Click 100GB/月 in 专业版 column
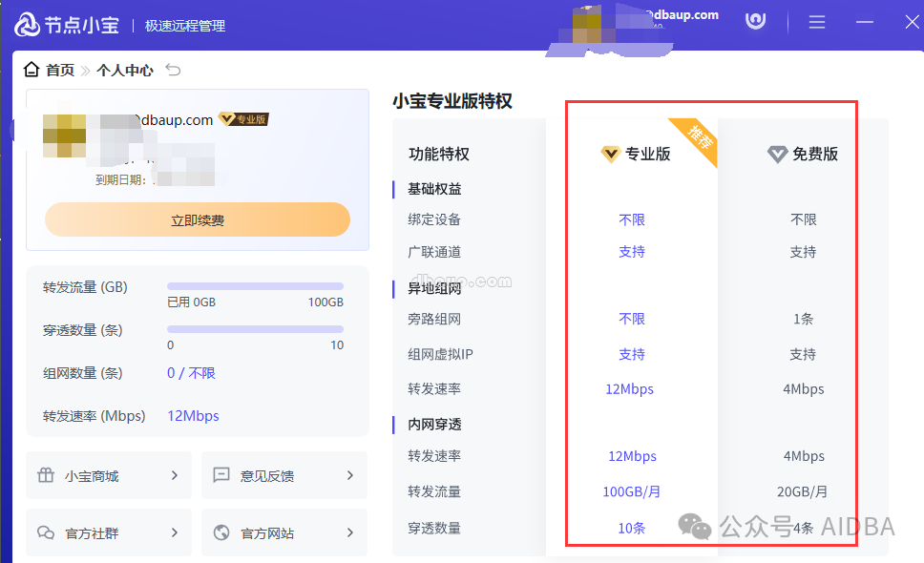The image size is (924, 563). coord(631,491)
